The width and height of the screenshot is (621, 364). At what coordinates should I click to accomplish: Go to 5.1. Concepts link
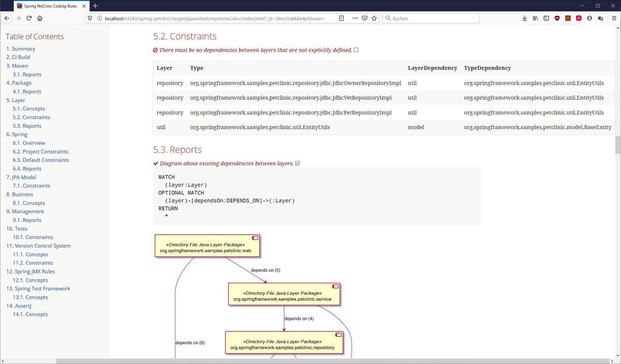pos(29,109)
